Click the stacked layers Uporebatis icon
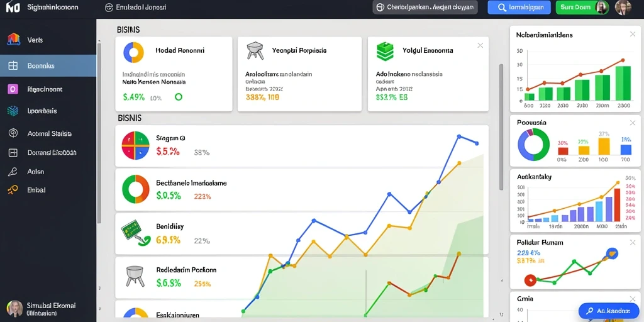Viewport: 644px width, 322px height. click(13, 111)
